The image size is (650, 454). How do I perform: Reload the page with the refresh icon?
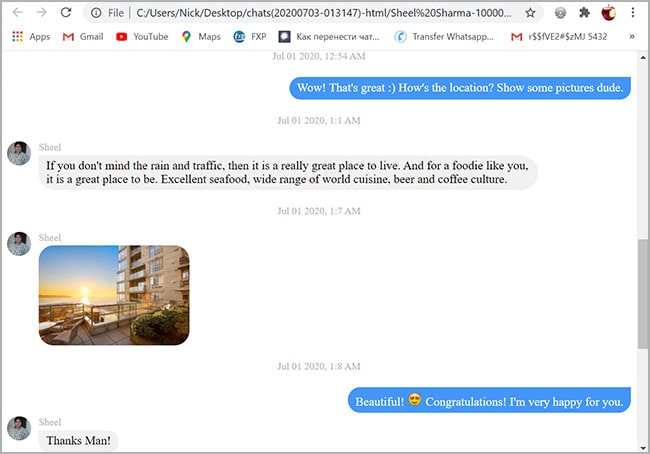pyautogui.click(x=66, y=12)
